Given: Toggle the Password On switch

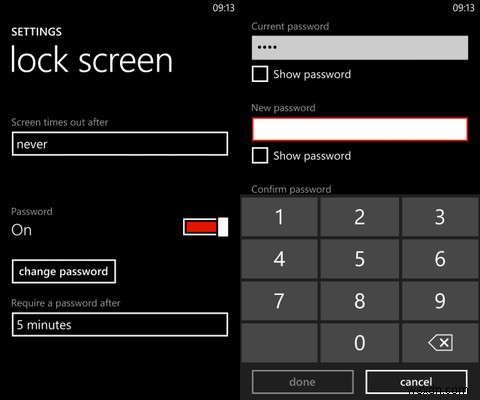Looking at the screenshot, I should 206,227.
